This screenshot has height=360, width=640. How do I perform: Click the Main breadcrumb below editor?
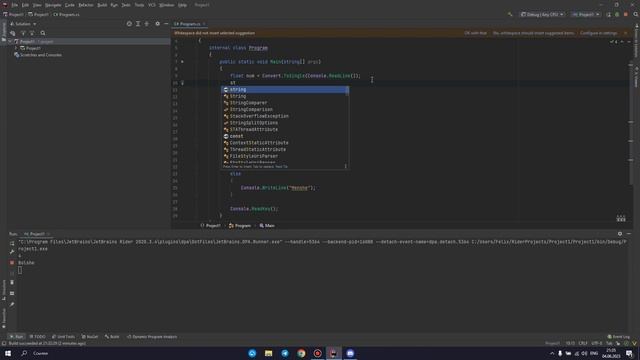(x=267, y=225)
